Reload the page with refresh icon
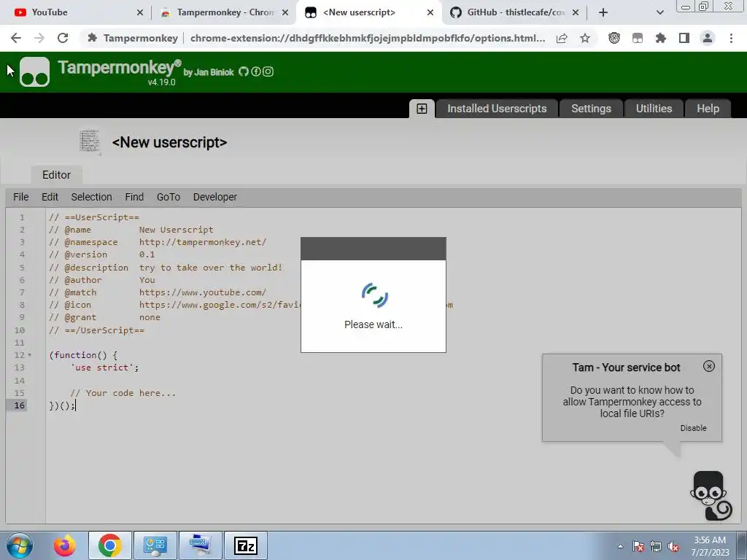747x560 pixels. point(63,38)
